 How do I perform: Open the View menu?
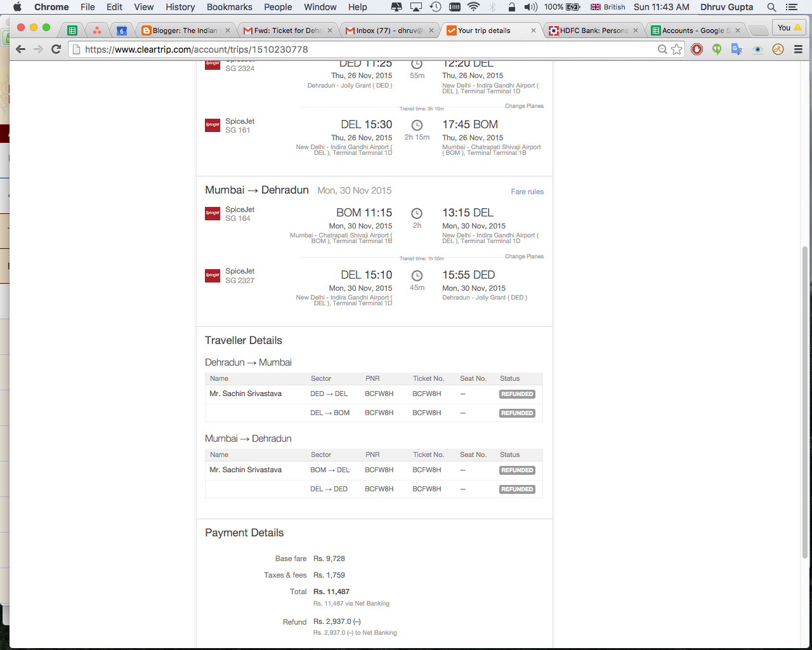144,7
